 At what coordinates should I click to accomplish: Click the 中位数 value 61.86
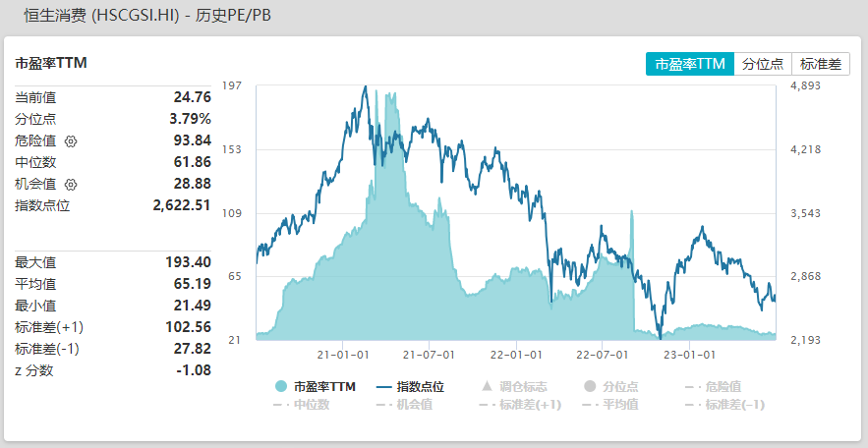[192, 162]
